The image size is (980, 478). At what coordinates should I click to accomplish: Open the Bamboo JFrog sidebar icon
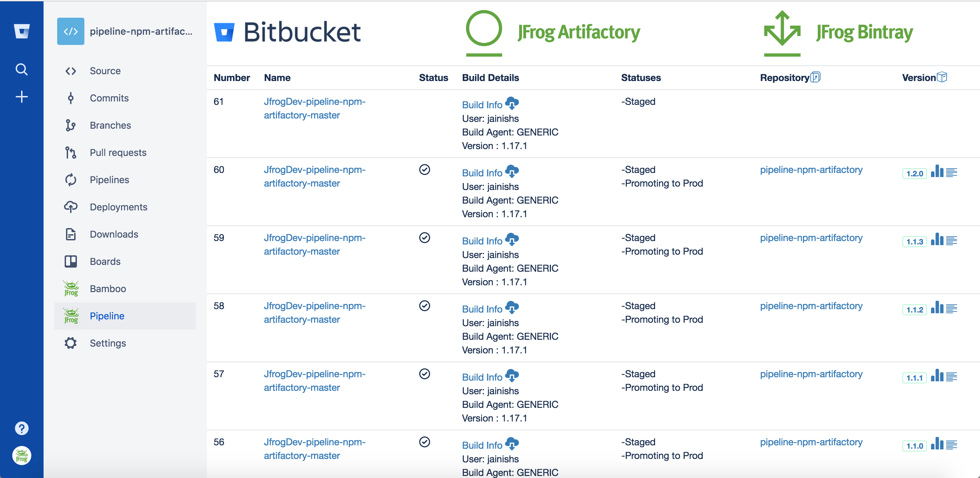coord(71,288)
